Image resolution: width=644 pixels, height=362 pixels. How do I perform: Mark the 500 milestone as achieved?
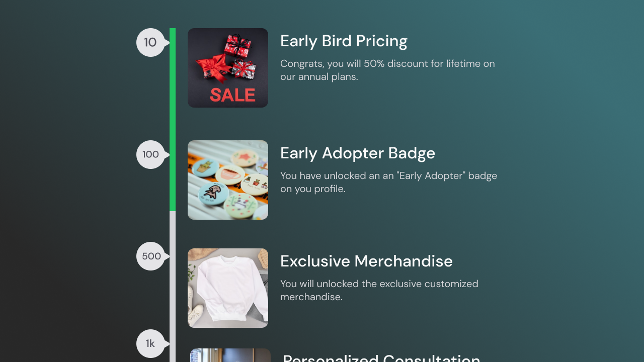[x=150, y=256]
